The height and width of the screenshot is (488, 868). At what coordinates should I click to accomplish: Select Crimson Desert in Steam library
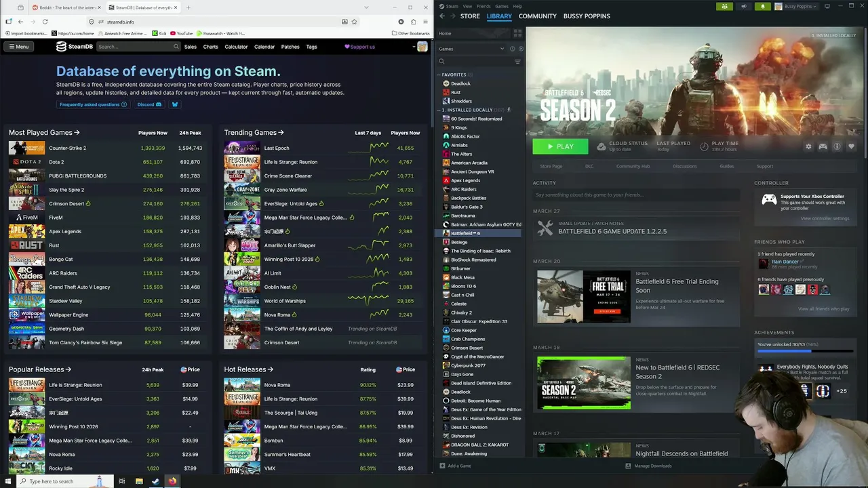pyautogui.click(x=467, y=348)
